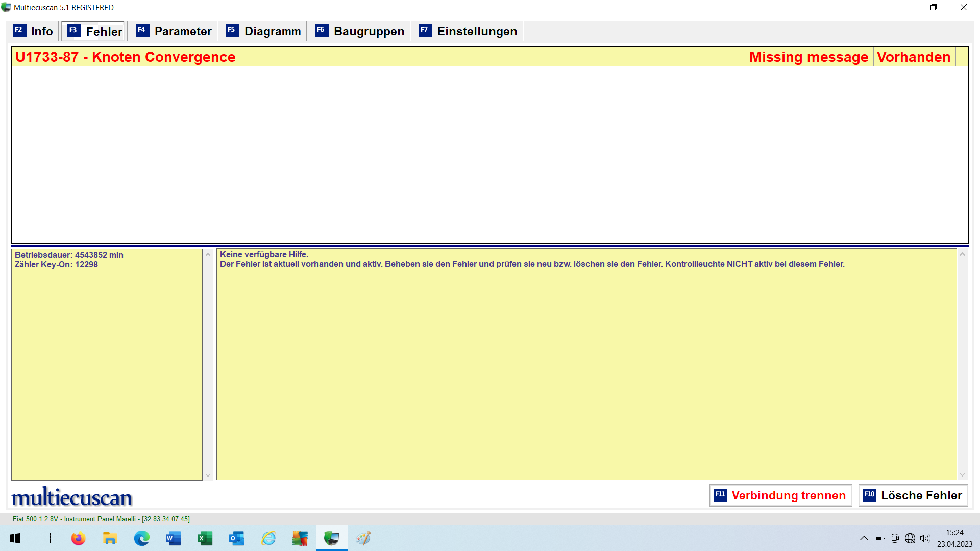980x551 pixels.
Task: Open Microsoft Edge from taskbar
Action: pos(141,538)
